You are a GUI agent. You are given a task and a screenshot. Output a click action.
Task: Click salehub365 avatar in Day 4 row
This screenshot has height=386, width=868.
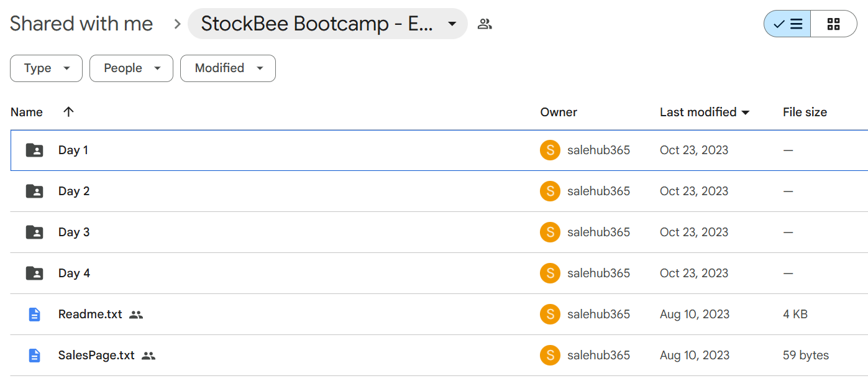pos(550,273)
